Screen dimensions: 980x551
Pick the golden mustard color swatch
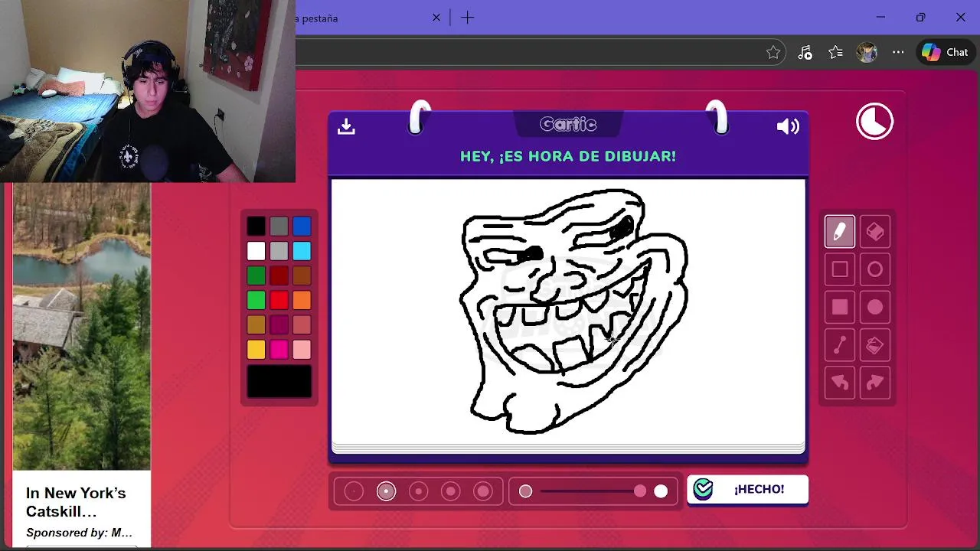[256, 324]
